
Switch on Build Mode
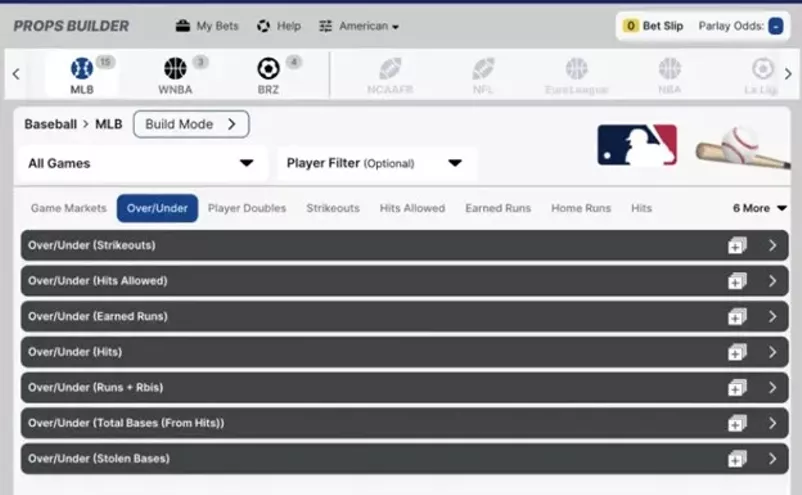click(x=191, y=124)
